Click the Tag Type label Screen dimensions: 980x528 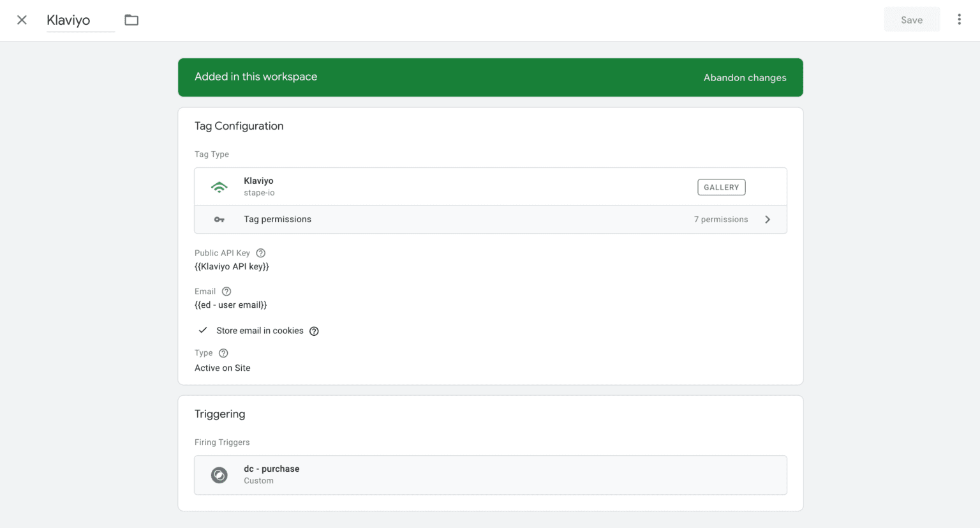point(212,154)
